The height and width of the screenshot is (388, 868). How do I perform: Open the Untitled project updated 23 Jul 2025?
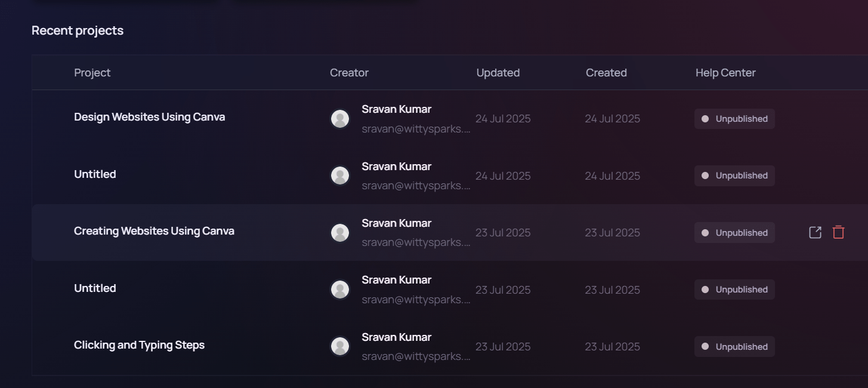(x=95, y=288)
